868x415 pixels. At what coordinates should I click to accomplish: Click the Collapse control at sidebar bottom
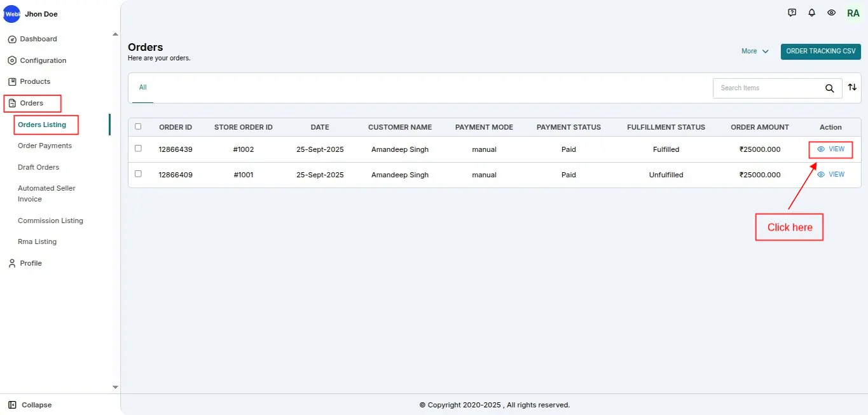pos(31,405)
